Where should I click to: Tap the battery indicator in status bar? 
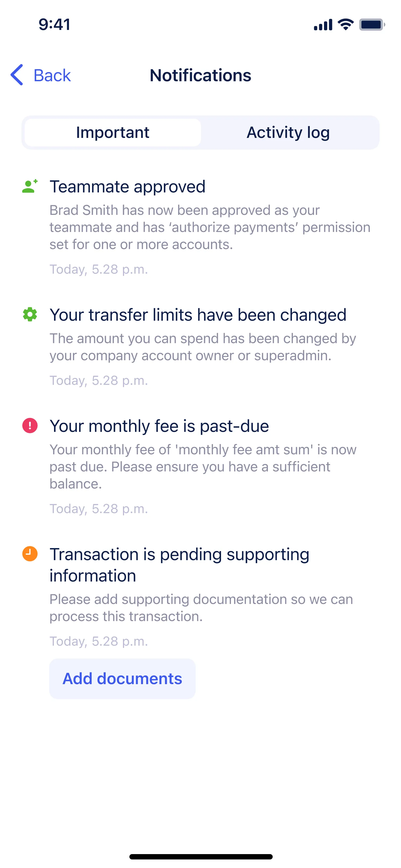[x=372, y=25]
